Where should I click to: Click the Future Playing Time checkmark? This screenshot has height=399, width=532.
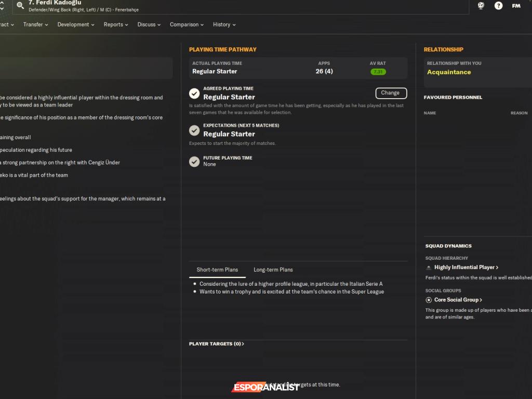(194, 162)
